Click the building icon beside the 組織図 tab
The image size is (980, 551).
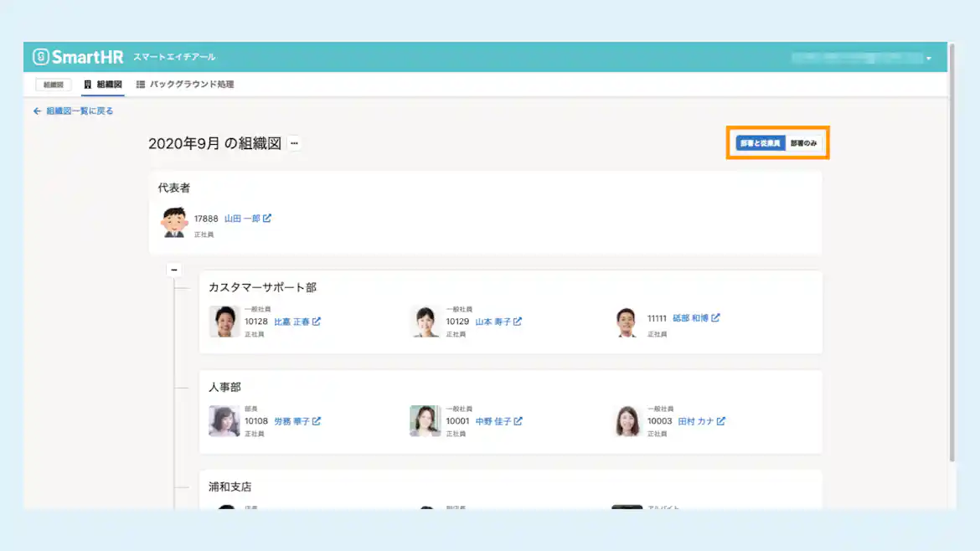(87, 84)
